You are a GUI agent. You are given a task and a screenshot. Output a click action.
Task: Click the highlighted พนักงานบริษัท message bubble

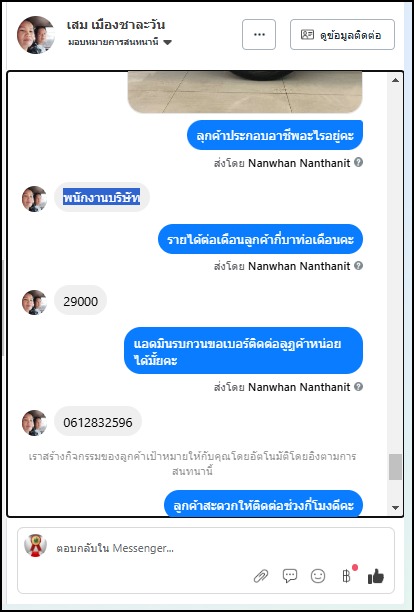[101, 198]
